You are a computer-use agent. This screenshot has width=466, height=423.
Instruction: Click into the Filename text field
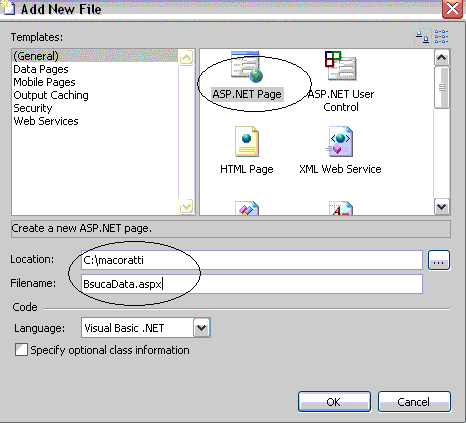pos(252,284)
